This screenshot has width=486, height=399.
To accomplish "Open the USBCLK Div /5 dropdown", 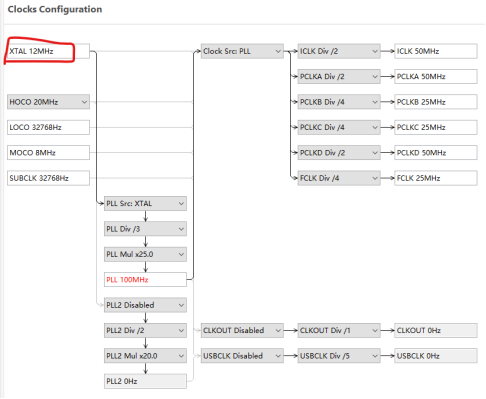I will coord(339,356).
